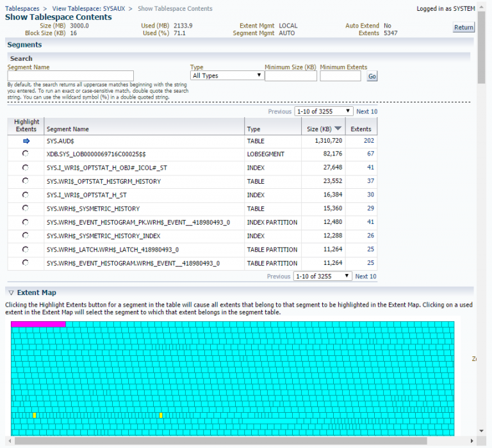Open the bottom page range dropdown
Viewport: 492px width, 448px height.
click(322, 276)
